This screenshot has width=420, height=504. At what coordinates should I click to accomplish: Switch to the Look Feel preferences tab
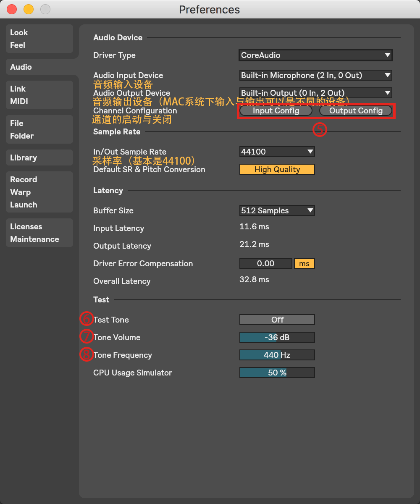coord(39,39)
